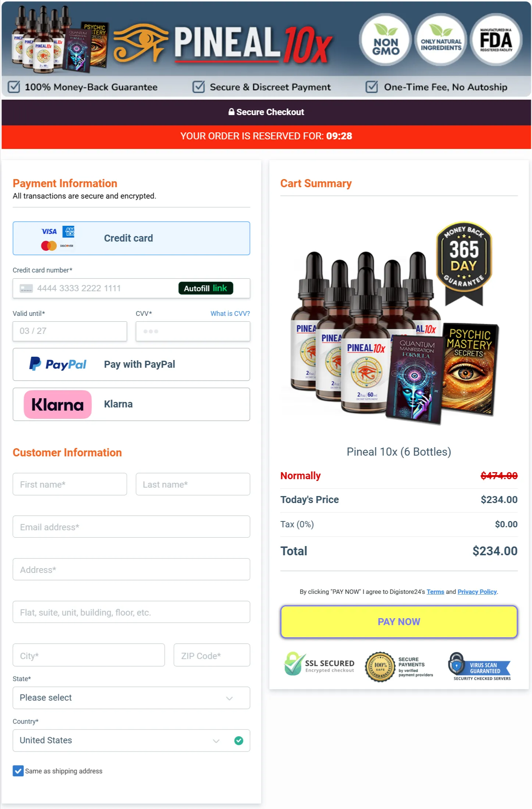
Task: Click the Autofill link button
Action: point(206,288)
